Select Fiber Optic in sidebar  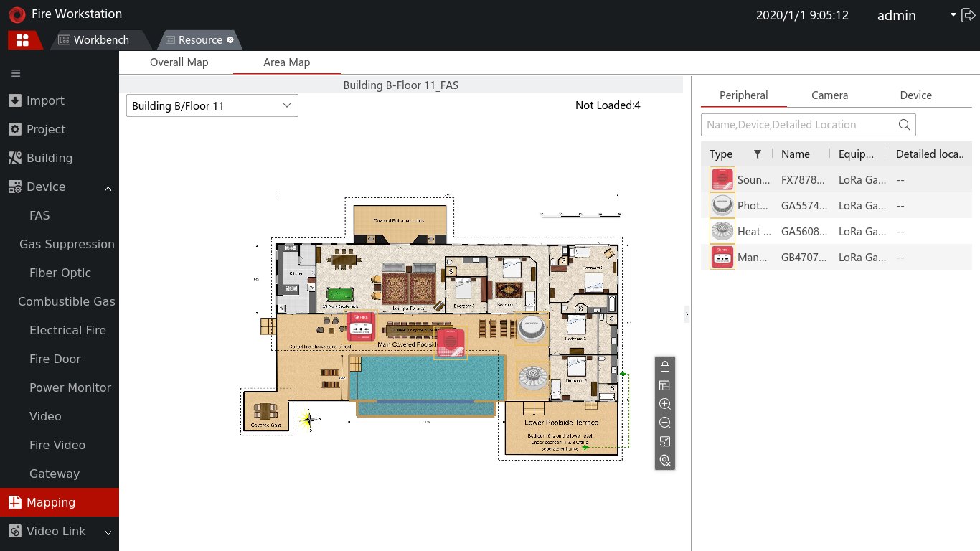[x=60, y=273]
